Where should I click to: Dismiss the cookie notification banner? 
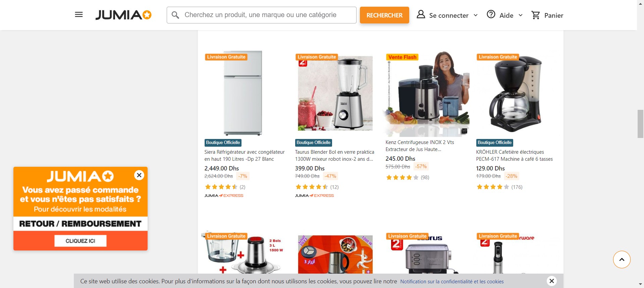(552, 281)
